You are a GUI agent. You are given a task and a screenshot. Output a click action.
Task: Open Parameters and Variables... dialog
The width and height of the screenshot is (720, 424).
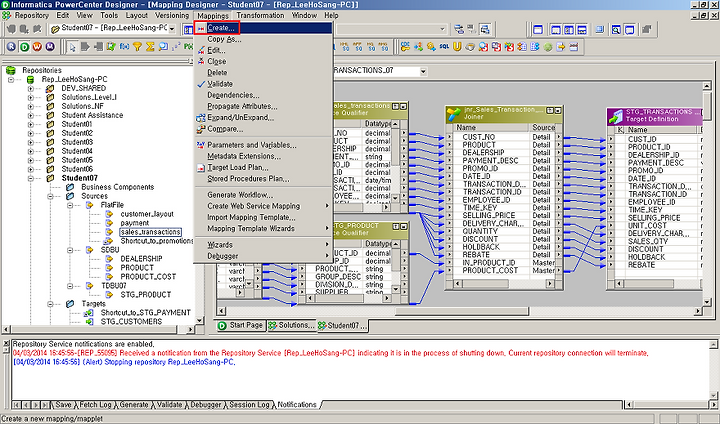(x=264, y=145)
